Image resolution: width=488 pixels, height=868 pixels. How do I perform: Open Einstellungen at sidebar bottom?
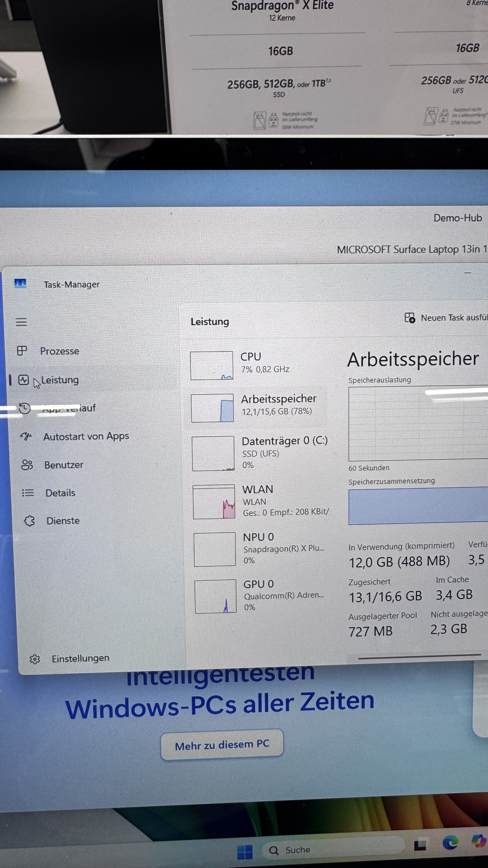(x=69, y=659)
